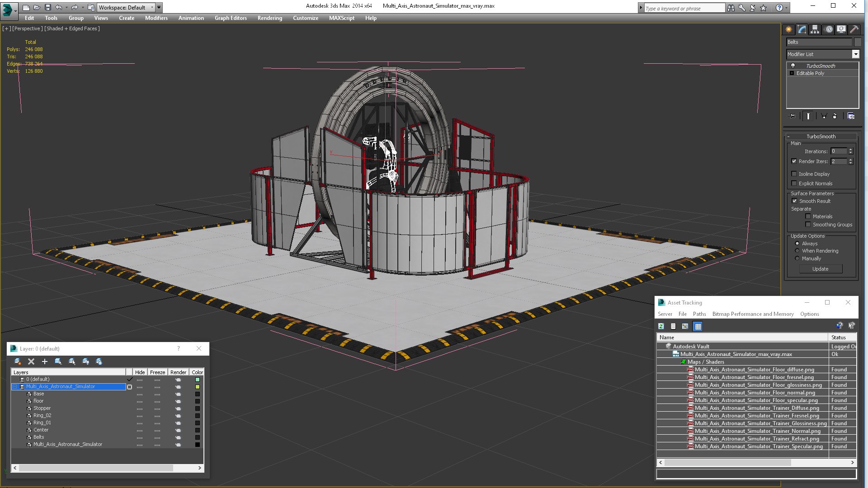Open the Graph Editors menu
Screen dimensions: 868x488
[x=231, y=18]
